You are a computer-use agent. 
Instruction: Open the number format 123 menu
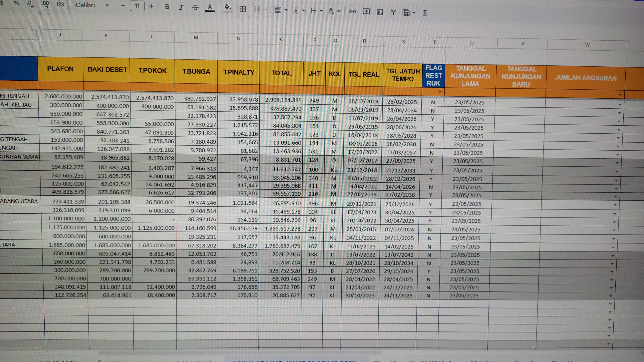coord(60,5)
